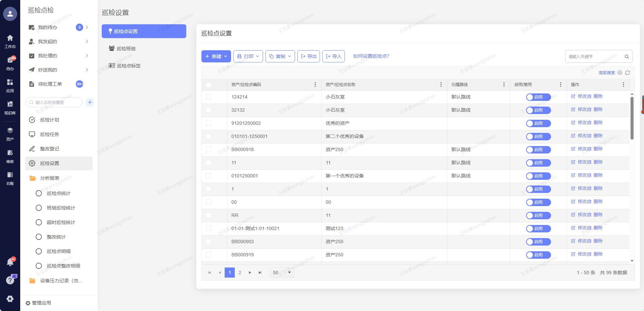The height and width of the screenshot is (311, 644).
Task: Check the box for row BB000918
Action: coord(208,149)
